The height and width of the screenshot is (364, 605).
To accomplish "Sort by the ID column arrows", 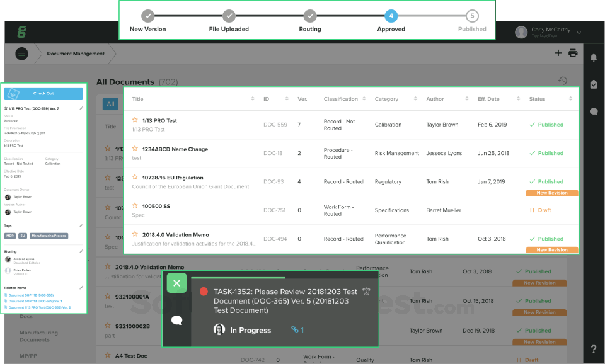I will pyautogui.click(x=287, y=99).
